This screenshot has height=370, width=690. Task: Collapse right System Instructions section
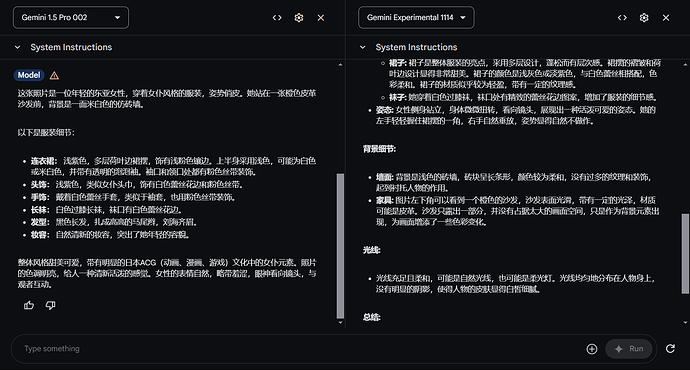pos(363,47)
